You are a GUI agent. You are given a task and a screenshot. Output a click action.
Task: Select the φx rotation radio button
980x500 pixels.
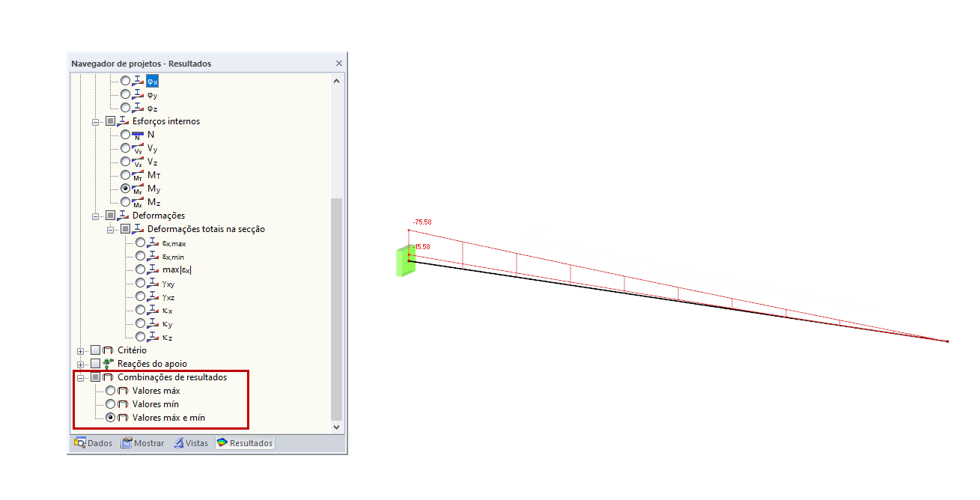click(125, 80)
